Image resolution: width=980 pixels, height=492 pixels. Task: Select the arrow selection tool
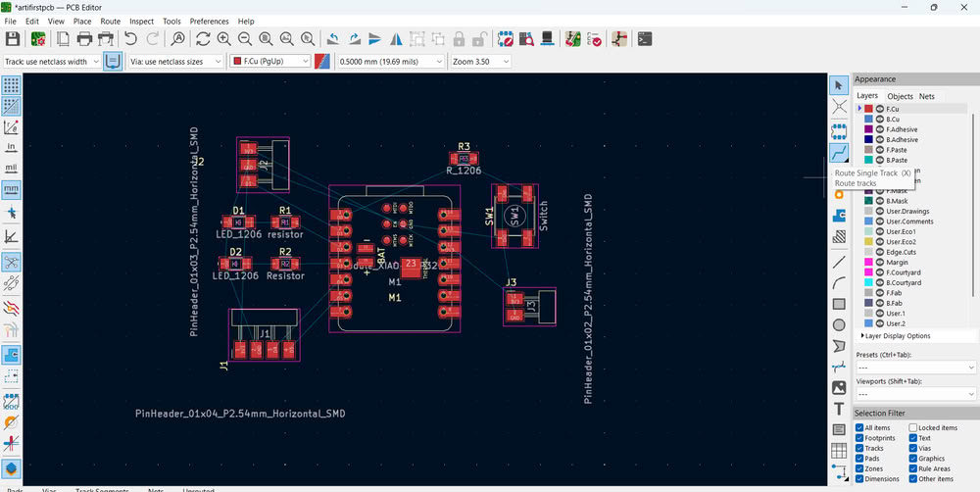click(x=839, y=84)
